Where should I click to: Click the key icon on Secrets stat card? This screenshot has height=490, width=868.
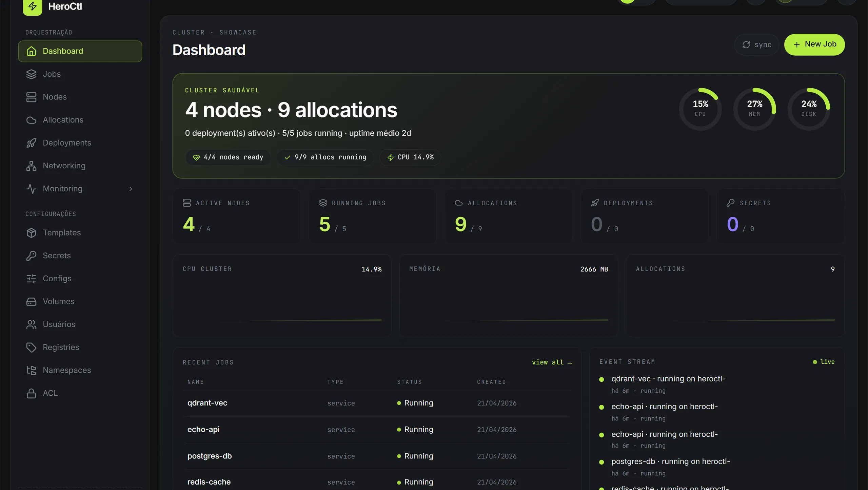click(x=730, y=203)
